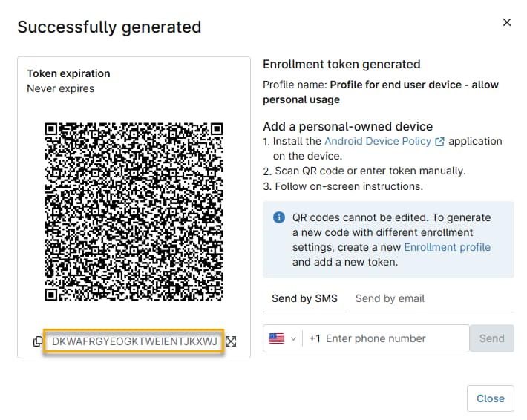The width and height of the screenshot is (527, 420).
Task: Click the +1 country code prefix
Action: tap(315, 338)
